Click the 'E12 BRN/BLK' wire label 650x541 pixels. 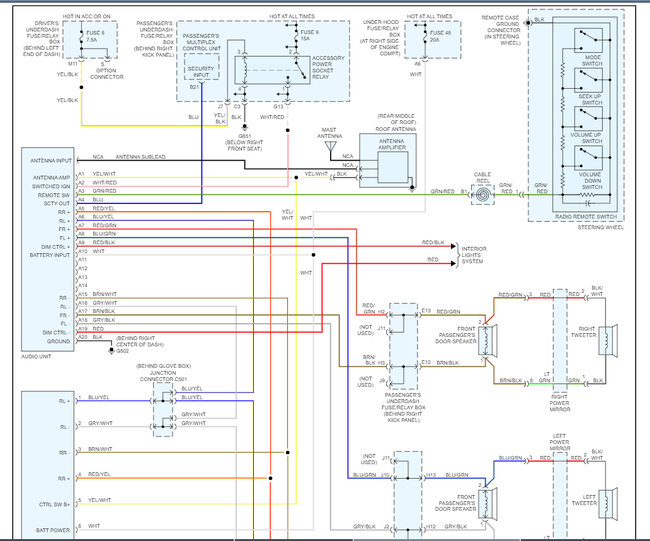pyautogui.click(x=440, y=362)
